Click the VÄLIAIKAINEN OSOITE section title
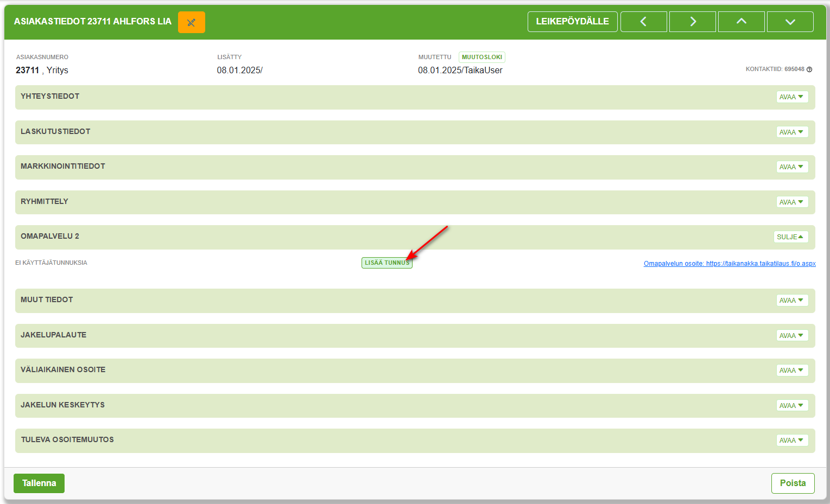The height and width of the screenshot is (504, 830). click(x=63, y=369)
